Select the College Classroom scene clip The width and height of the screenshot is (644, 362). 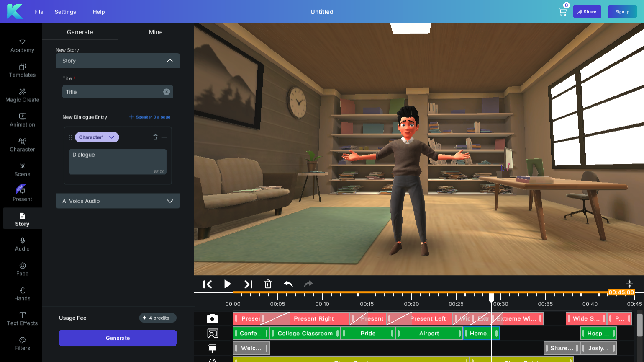pyautogui.click(x=305, y=334)
